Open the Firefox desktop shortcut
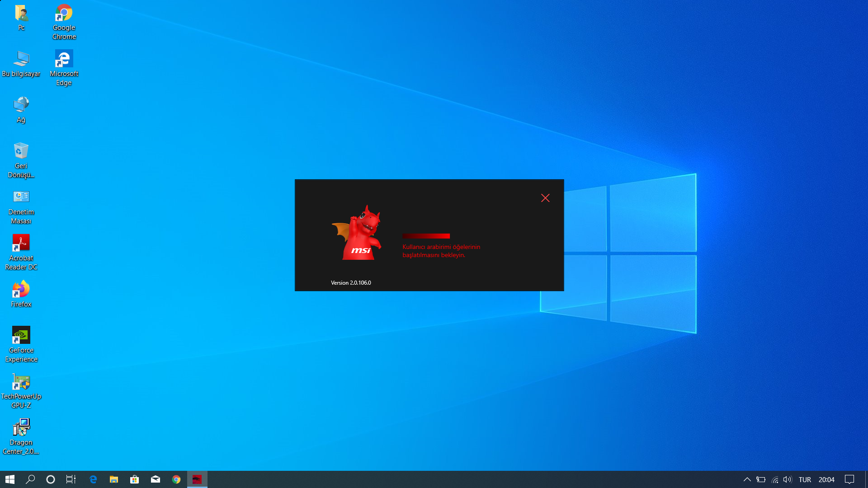 click(21, 289)
